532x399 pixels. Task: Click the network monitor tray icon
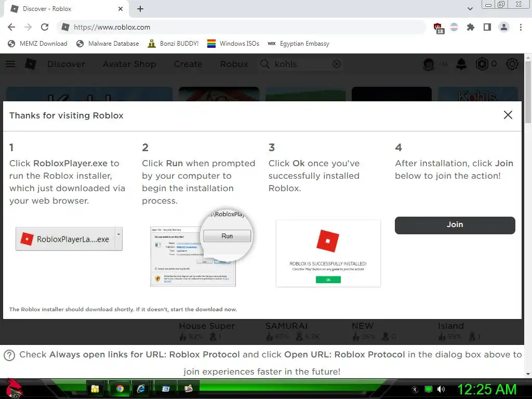tap(429, 389)
